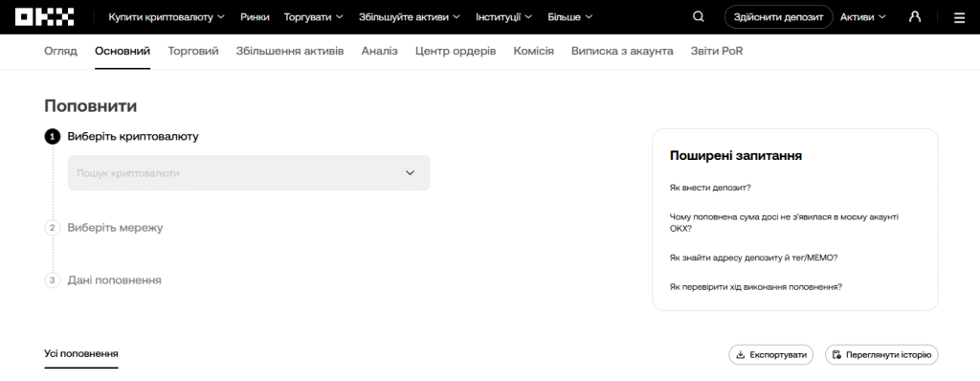Open FAQ about deposit address and тег/MEMO
Image resolution: width=980 pixels, height=381 pixels.
tap(754, 258)
